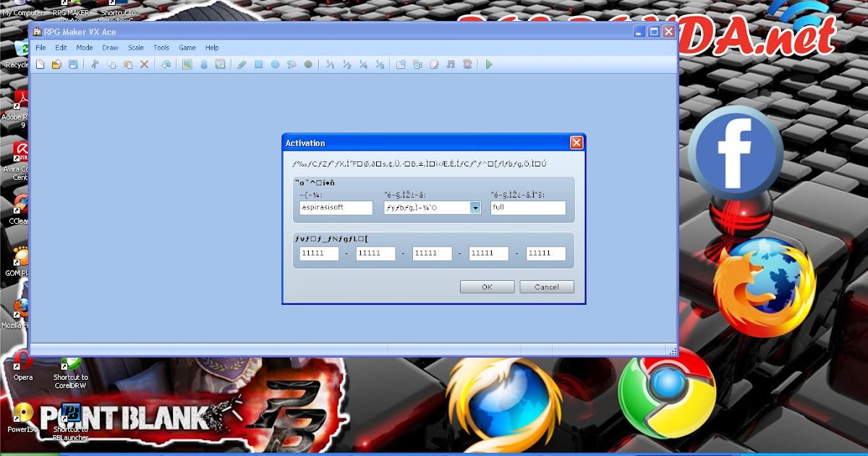Select the Region mode icon

tap(220, 64)
